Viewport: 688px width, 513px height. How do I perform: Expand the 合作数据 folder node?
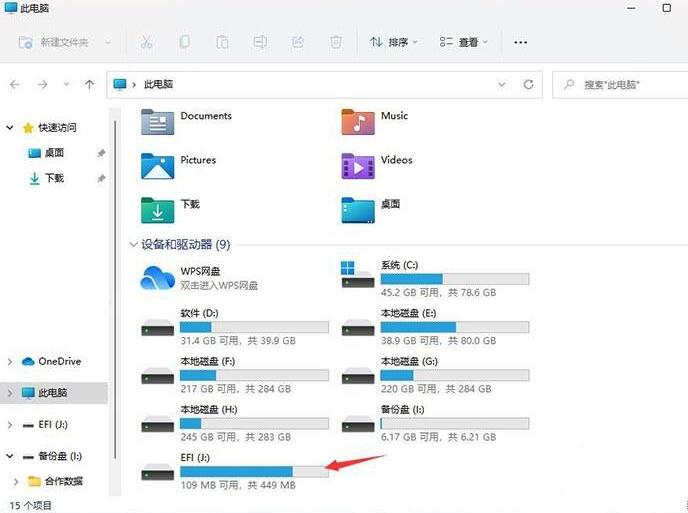tap(16, 481)
